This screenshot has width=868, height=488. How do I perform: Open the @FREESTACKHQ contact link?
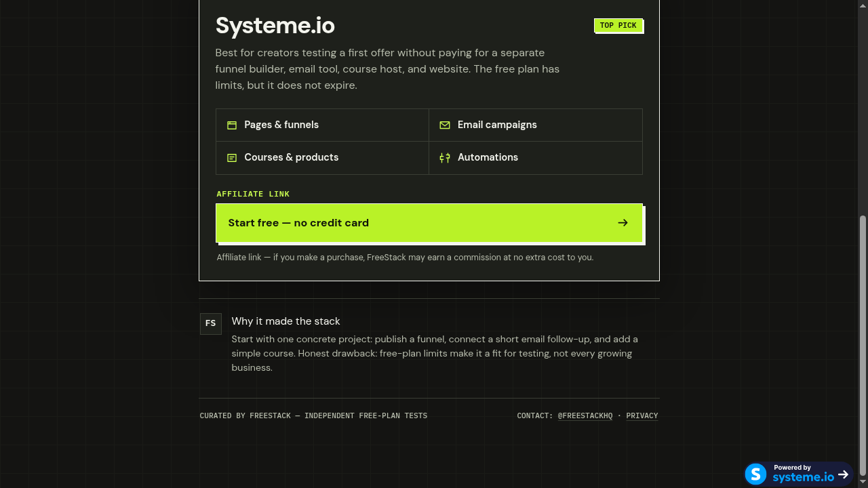[585, 415]
